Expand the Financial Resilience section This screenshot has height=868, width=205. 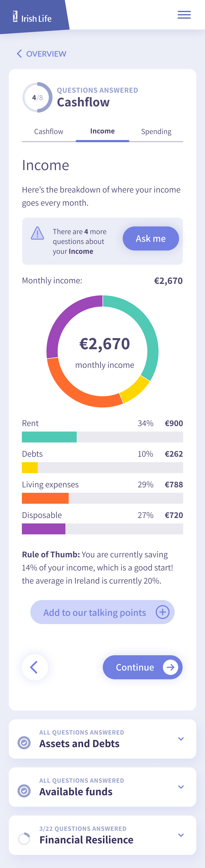pyautogui.click(x=181, y=835)
